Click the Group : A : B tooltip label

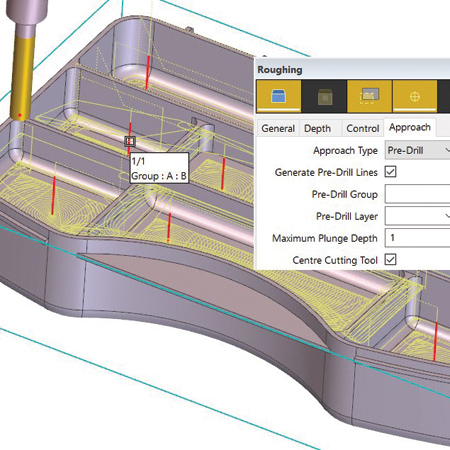pos(159,176)
